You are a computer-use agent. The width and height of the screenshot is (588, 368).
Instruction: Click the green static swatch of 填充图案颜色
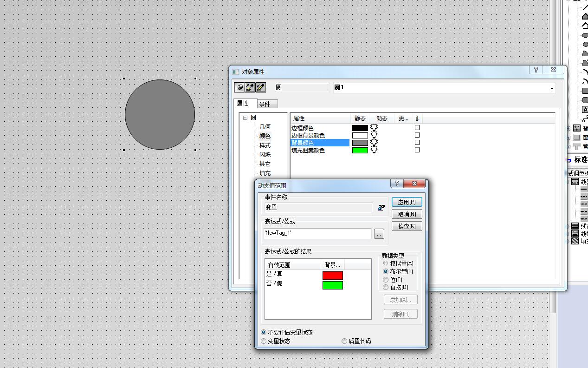click(x=360, y=150)
